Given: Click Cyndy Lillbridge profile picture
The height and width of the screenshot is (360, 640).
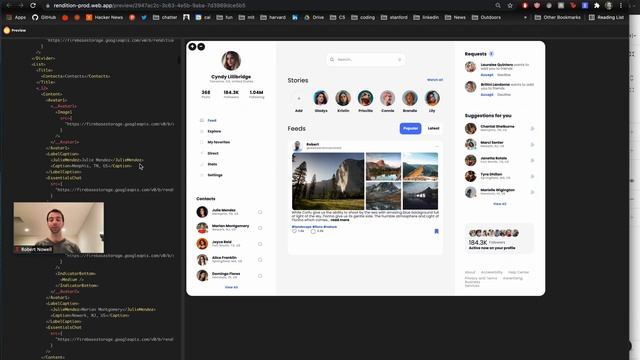Looking at the screenshot, I should (231, 61).
